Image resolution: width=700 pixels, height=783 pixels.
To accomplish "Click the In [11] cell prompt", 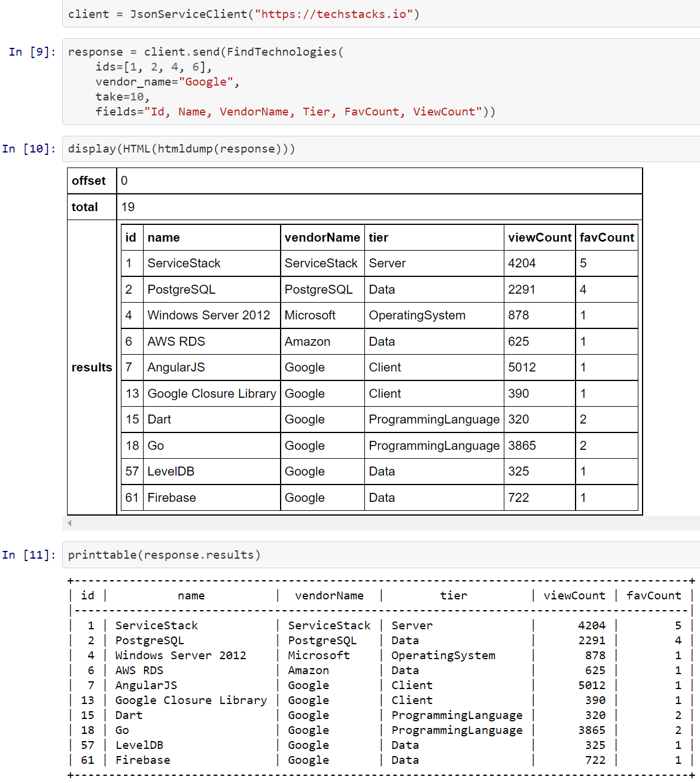I will pyautogui.click(x=29, y=555).
